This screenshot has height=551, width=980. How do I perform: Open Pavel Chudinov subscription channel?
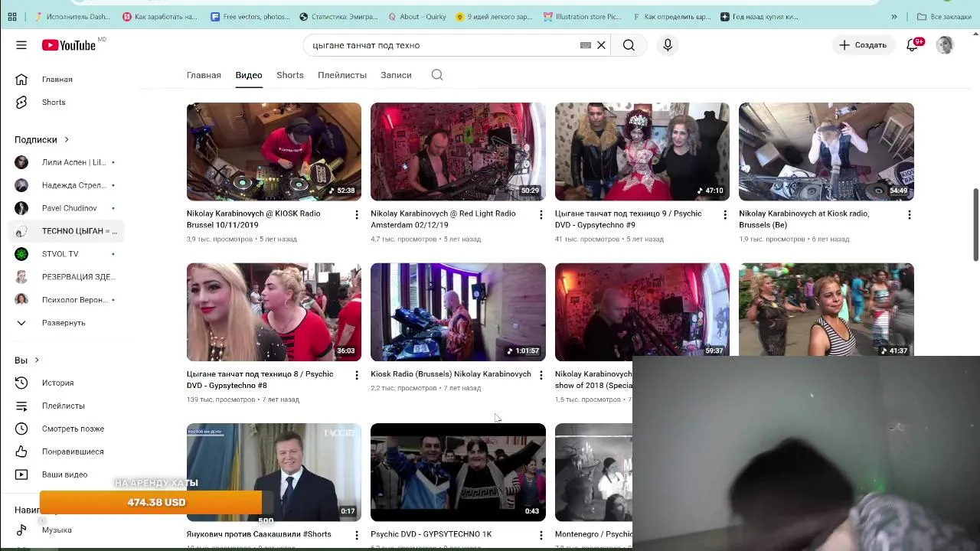pos(65,208)
